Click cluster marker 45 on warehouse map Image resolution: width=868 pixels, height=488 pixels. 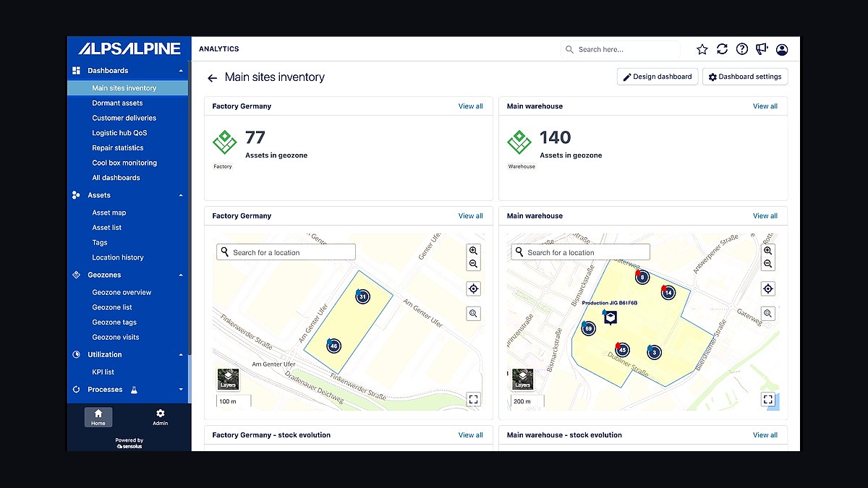click(x=622, y=350)
